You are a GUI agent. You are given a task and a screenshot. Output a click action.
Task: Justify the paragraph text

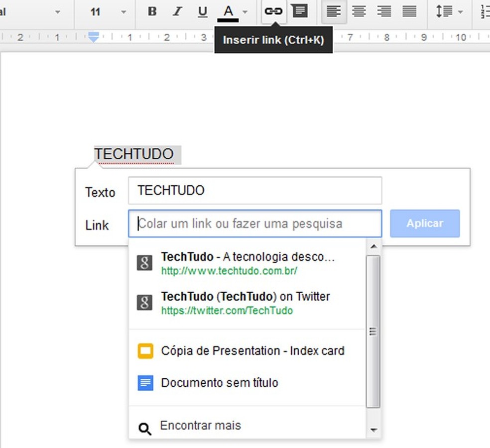[x=409, y=11]
